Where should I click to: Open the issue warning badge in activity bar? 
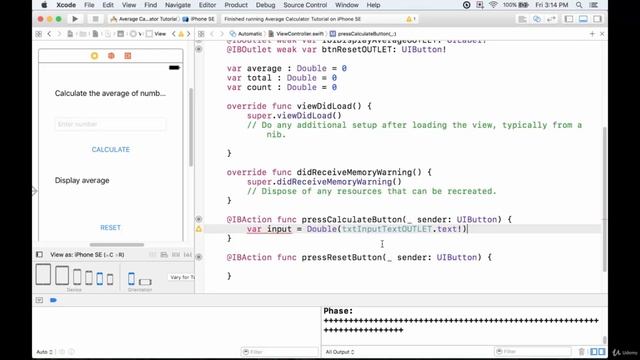pos(411,19)
